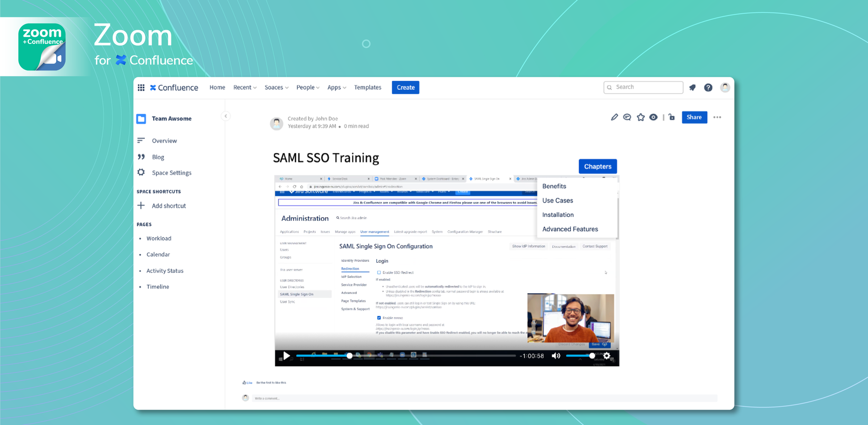The height and width of the screenshot is (425, 868).
Task: Jump to Benefits chapter
Action: [x=554, y=186]
